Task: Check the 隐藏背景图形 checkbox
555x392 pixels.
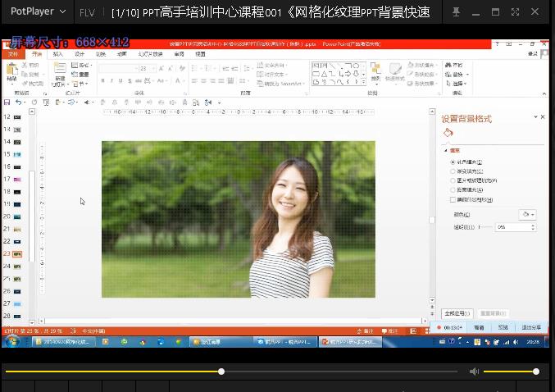Action: pyautogui.click(x=453, y=200)
